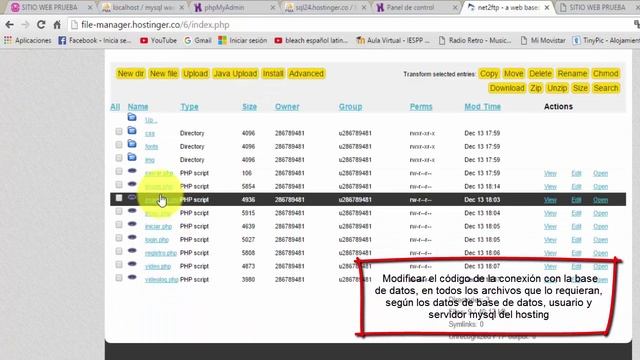The height and width of the screenshot is (360, 640).
Task: Click the Java Upload button
Action: click(236, 73)
